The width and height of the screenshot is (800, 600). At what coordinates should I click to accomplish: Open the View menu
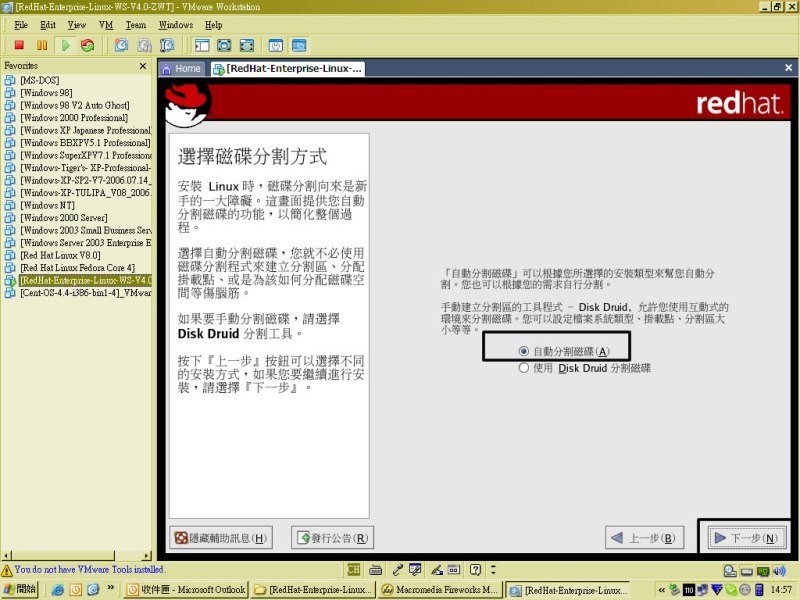tap(77, 25)
